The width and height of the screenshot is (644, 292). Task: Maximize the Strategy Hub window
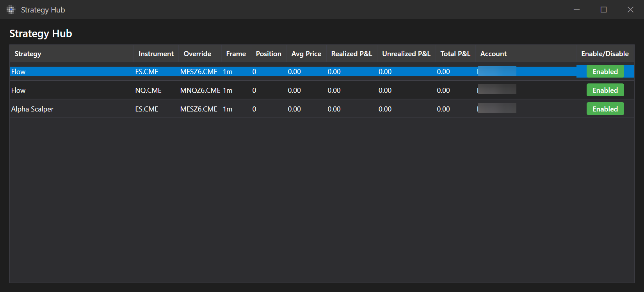coord(603,9)
